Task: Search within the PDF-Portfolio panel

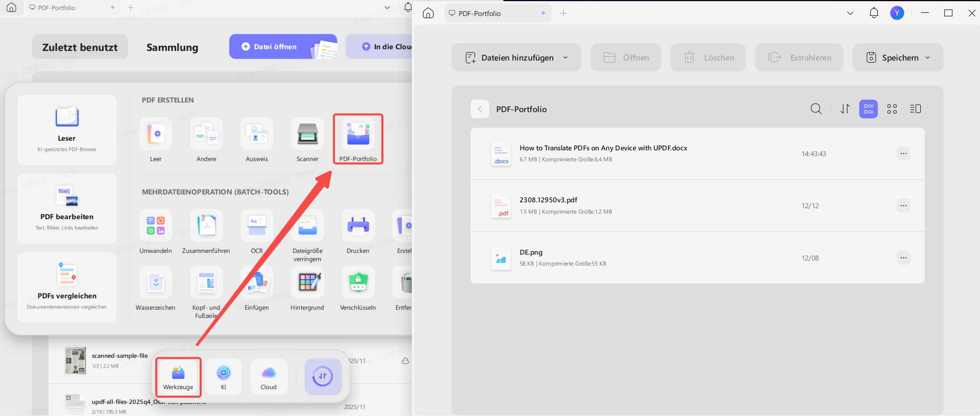Action: (x=816, y=109)
